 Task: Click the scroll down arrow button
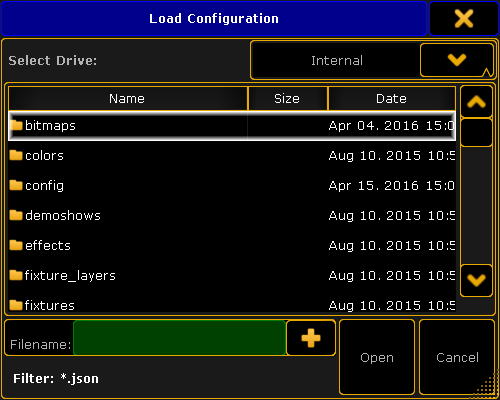pyautogui.click(x=476, y=280)
